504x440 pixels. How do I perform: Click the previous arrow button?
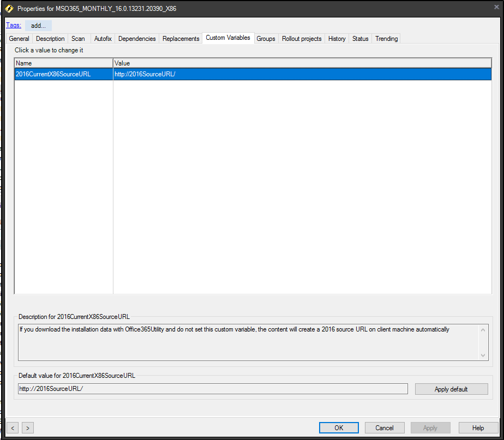pyautogui.click(x=13, y=428)
